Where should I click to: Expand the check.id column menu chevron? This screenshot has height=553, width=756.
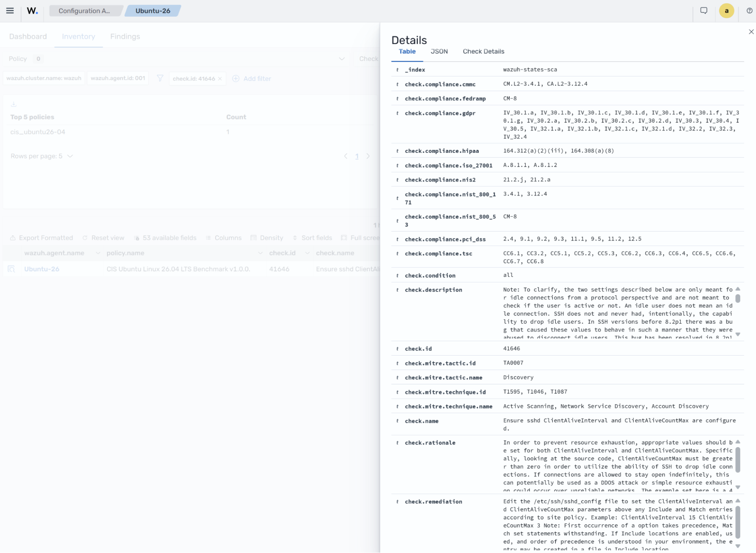[307, 253]
